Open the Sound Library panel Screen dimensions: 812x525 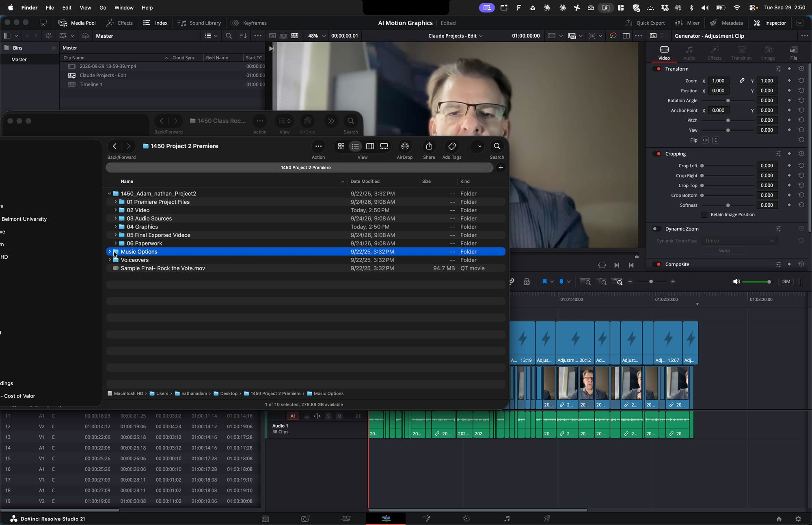click(199, 23)
